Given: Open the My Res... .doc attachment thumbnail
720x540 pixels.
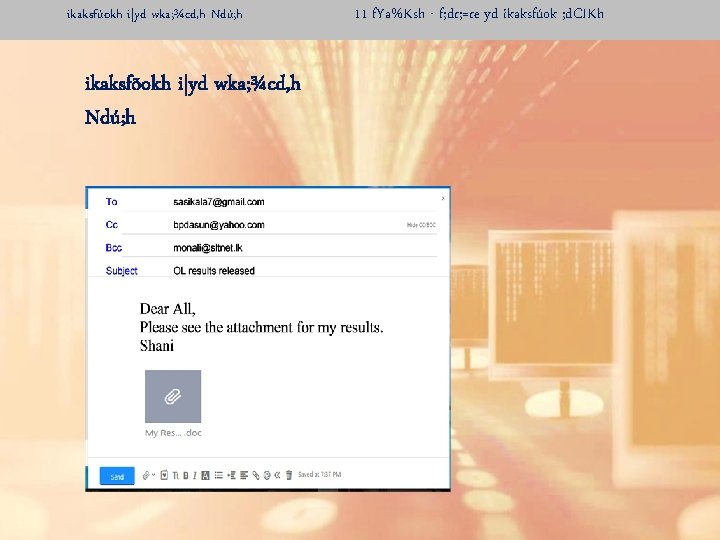Looking at the screenshot, I should (x=173, y=396).
